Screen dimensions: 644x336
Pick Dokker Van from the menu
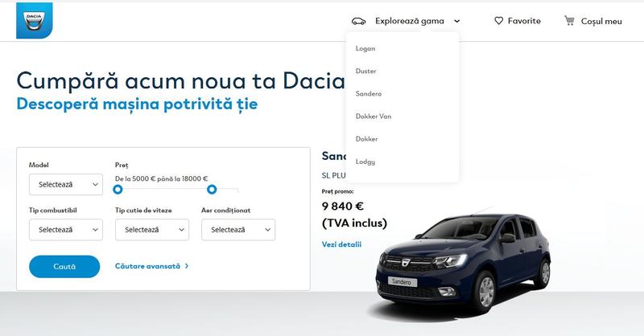374,117
